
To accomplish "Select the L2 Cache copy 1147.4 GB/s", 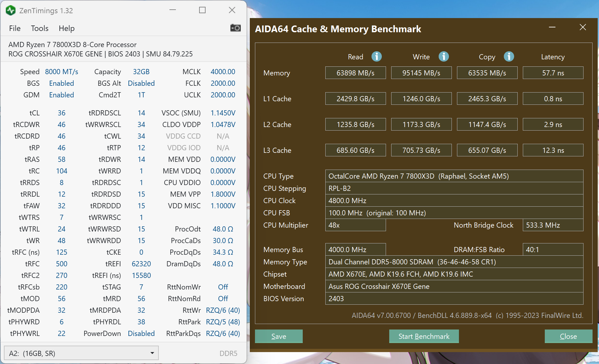I will (487, 124).
